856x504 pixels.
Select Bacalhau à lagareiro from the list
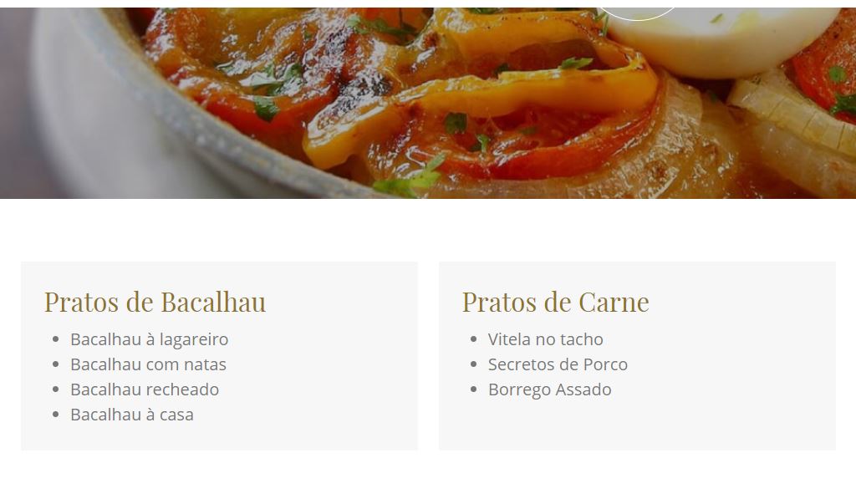[149, 339]
